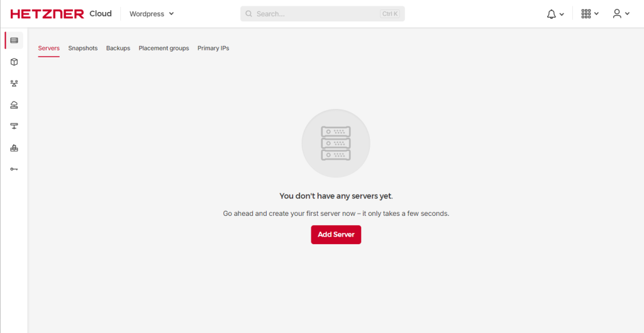The image size is (644, 333).
Task: Click the Hetzner logo
Action: 47,14
